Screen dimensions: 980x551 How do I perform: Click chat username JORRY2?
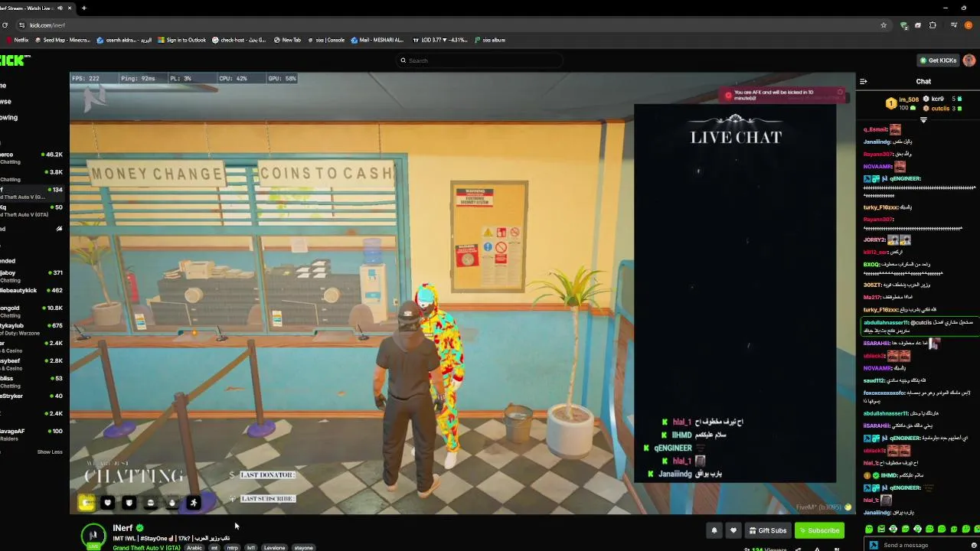(874, 240)
